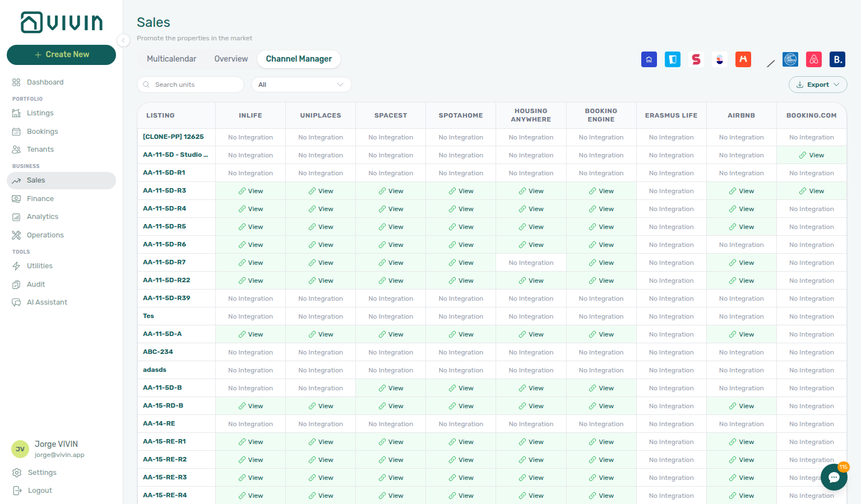Click the JV user avatar
Image resolution: width=861 pixels, height=504 pixels.
click(x=20, y=449)
